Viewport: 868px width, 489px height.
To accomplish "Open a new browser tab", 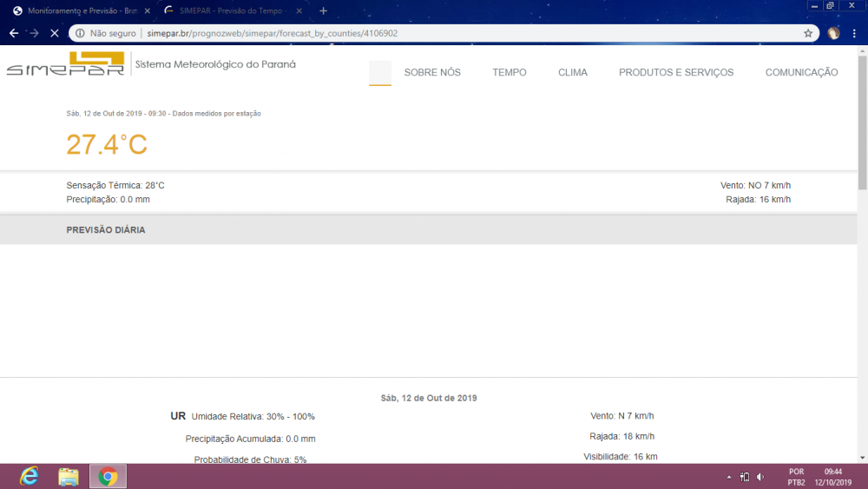I will coord(323,10).
